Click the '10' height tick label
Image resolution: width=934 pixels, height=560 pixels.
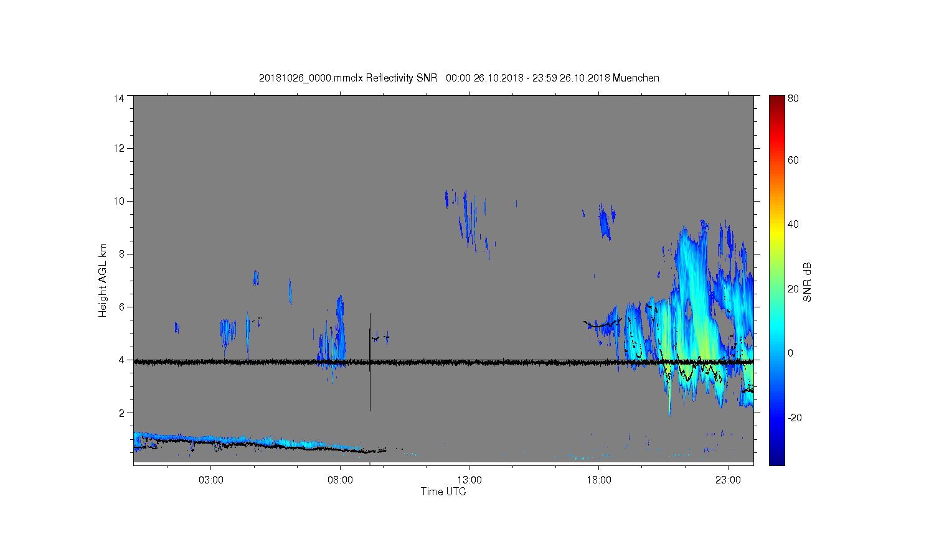click(x=118, y=201)
